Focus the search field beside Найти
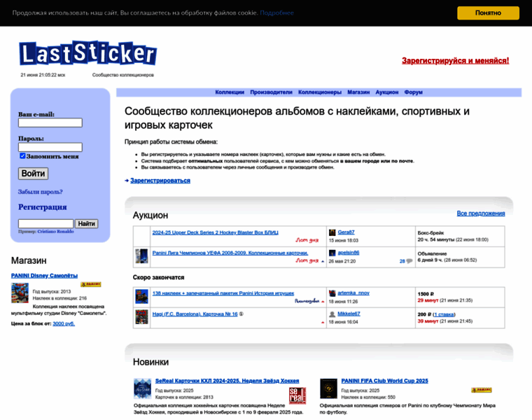The image size is (532, 420). 45,223
